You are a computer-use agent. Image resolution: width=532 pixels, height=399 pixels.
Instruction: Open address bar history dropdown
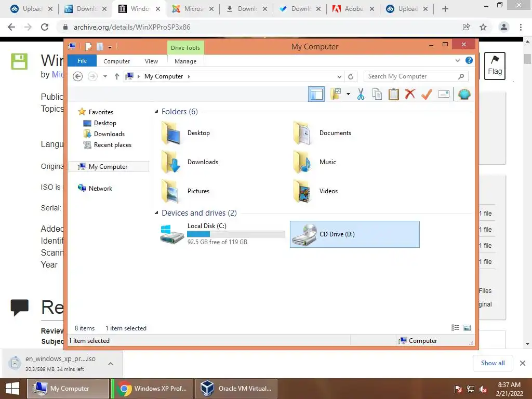coord(339,76)
